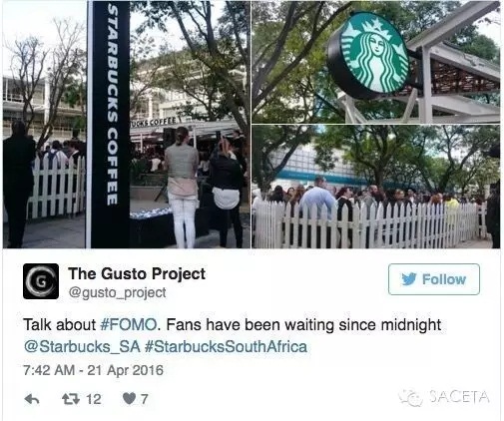Reply to the tweet with arrow icon

tap(32, 399)
